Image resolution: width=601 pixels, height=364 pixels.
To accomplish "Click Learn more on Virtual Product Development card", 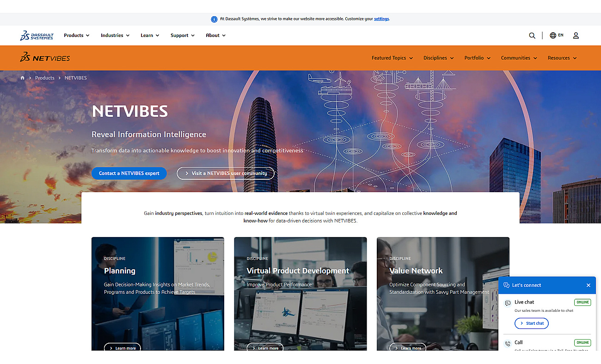I will [x=265, y=347].
